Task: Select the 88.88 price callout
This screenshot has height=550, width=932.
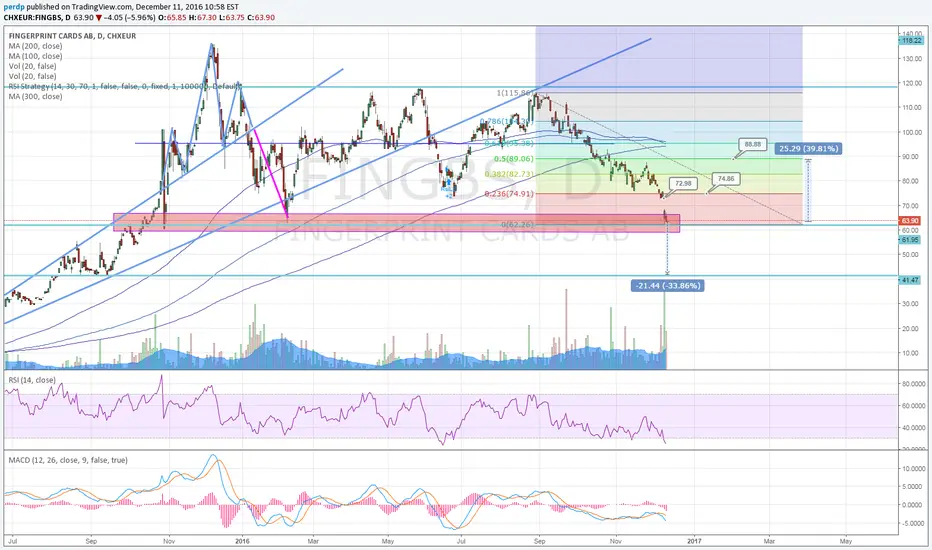Action: 752,144
